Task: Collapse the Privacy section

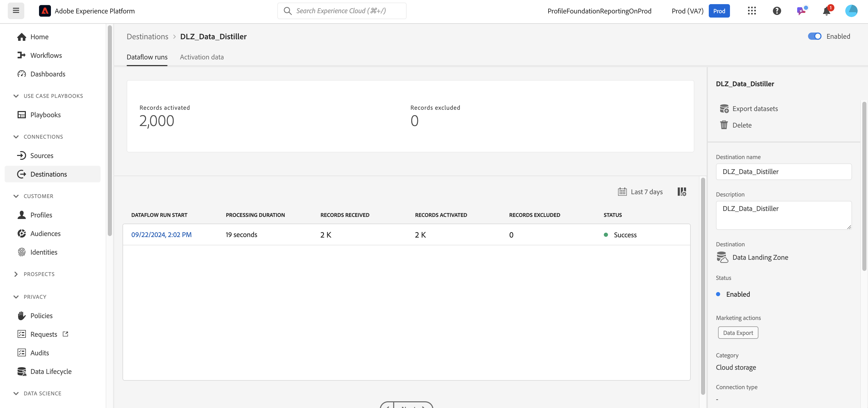Action: click(x=16, y=296)
